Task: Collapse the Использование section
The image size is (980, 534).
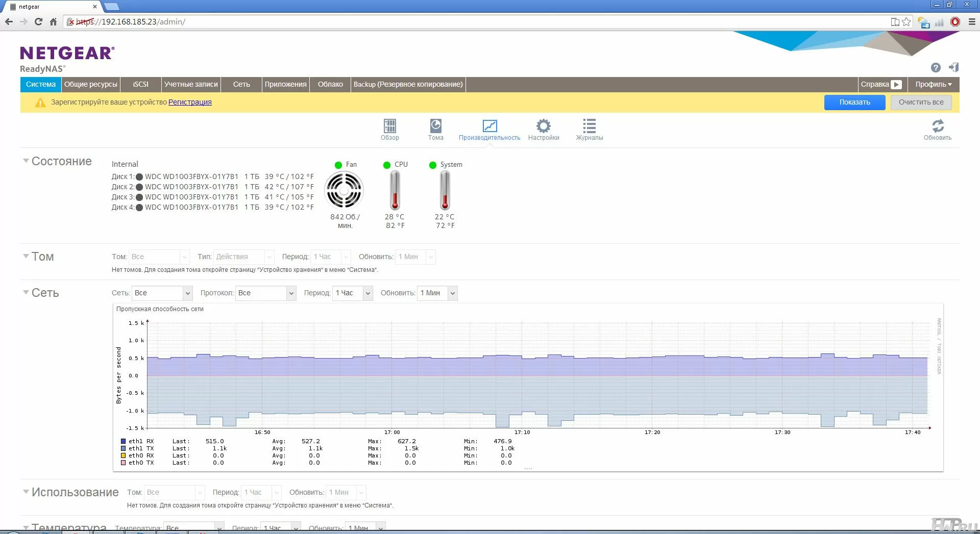Action: pyautogui.click(x=26, y=492)
